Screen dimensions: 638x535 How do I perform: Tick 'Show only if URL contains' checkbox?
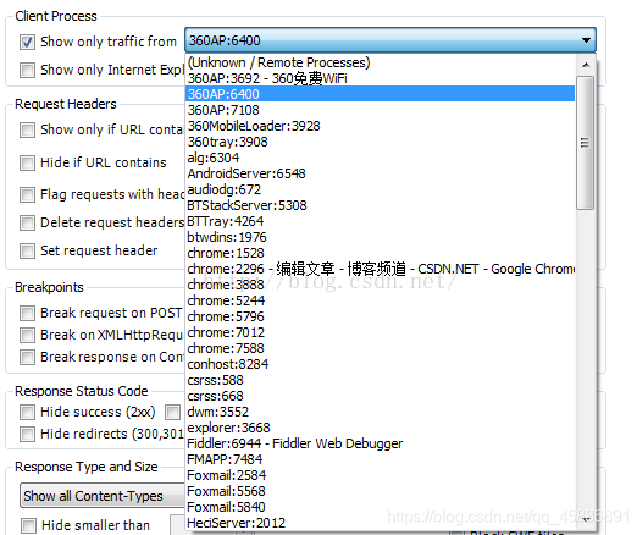(27, 130)
